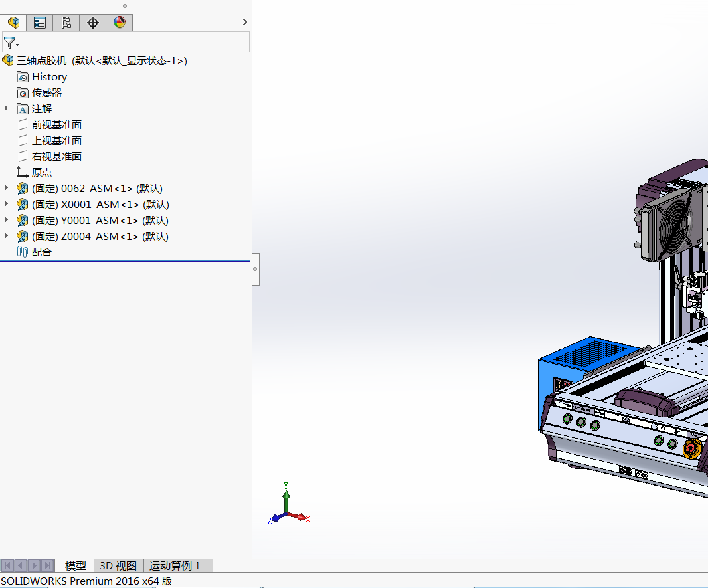Viewport: 708px width, 588px height.
Task: Click the subassembly icon of Y0001_ASM
Action: 22,221
